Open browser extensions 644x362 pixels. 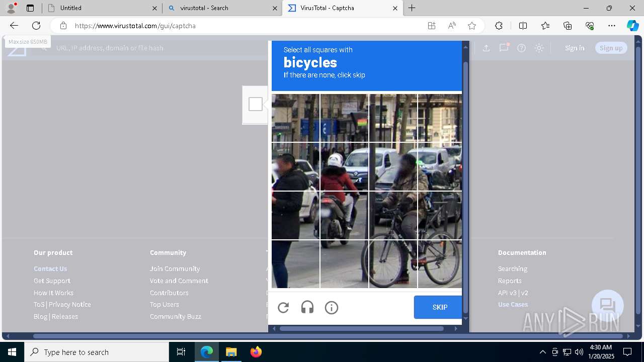pyautogui.click(x=499, y=26)
